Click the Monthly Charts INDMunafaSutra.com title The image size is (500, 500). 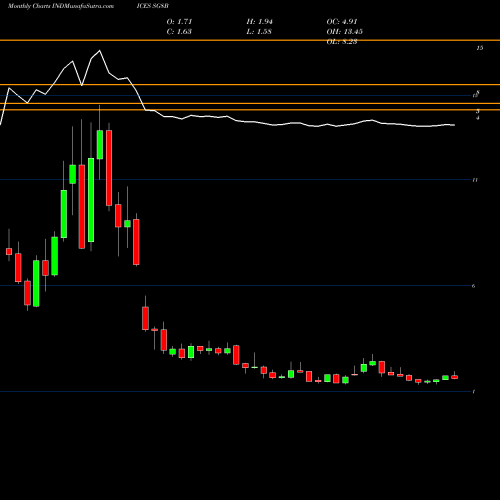[x=61, y=6]
